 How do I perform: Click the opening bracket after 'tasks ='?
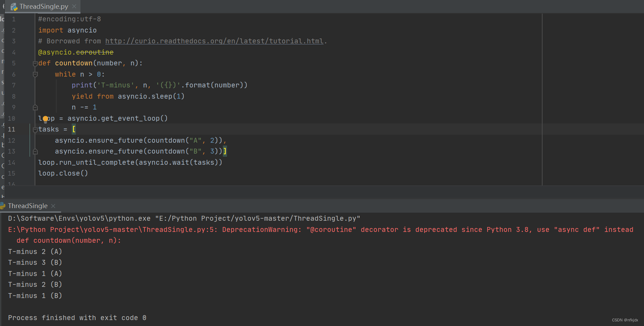pos(74,129)
